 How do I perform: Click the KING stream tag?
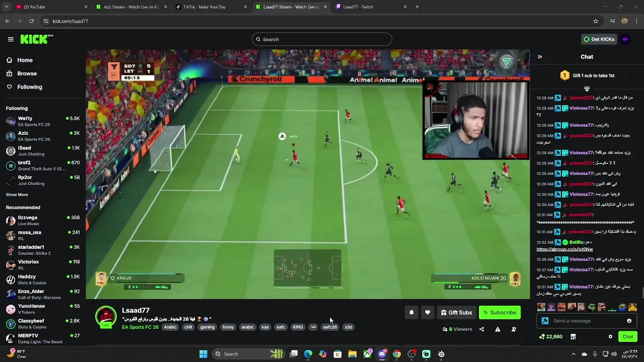pyautogui.click(x=298, y=327)
